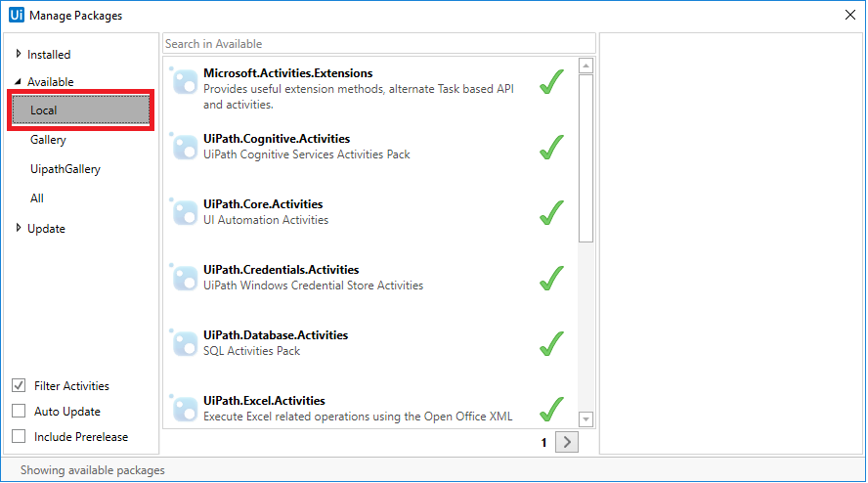
Task: Click the package list scrollbar down arrow
Action: coord(586,419)
